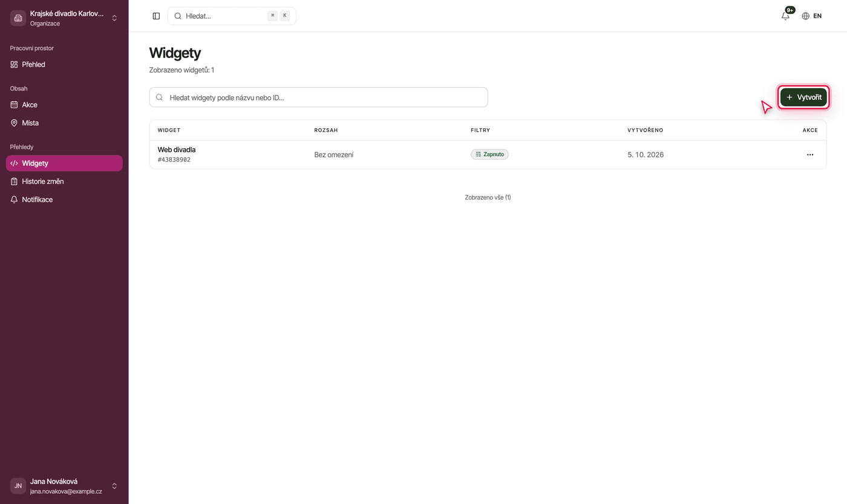Click the Zapnuto filter badge
The image size is (847, 504).
pyautogui.click(x=490, y=154)
